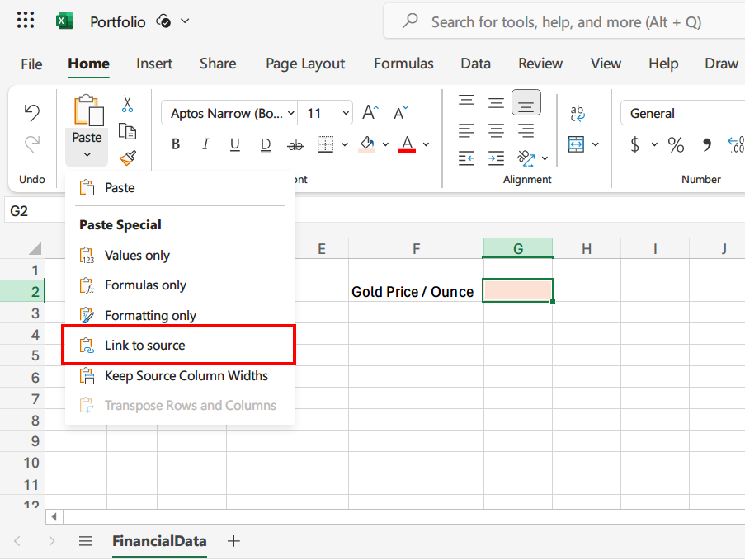Choose Values only from Paste Special
745x560 pixels.
point(137,255)
